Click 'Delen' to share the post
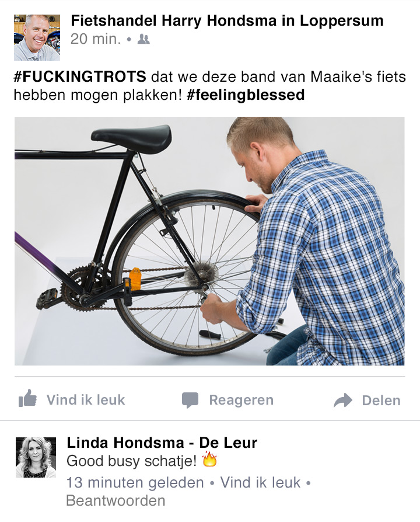Viewport: 420px width, 522px height. click(x=381, y=401)
